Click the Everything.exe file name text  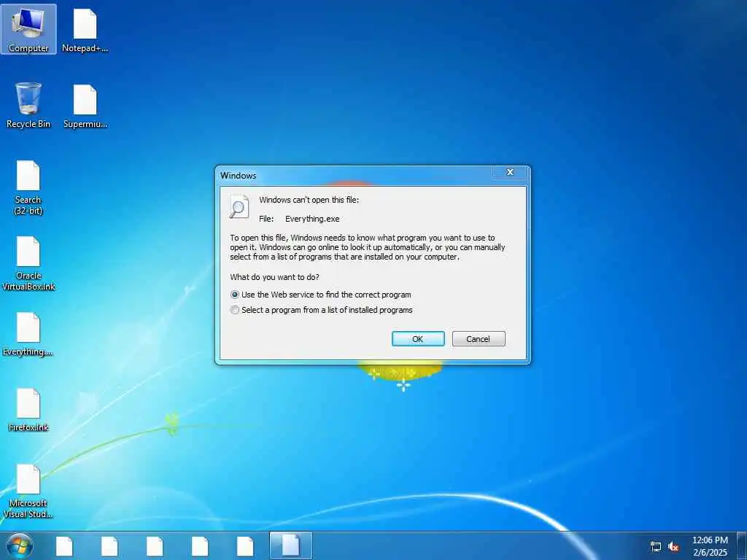(312, 219)
